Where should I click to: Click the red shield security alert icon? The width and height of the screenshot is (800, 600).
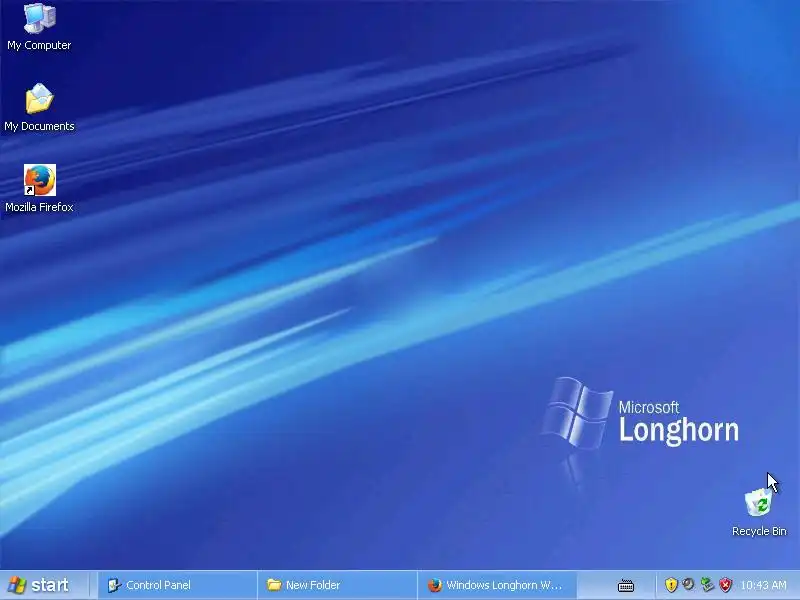725,585
